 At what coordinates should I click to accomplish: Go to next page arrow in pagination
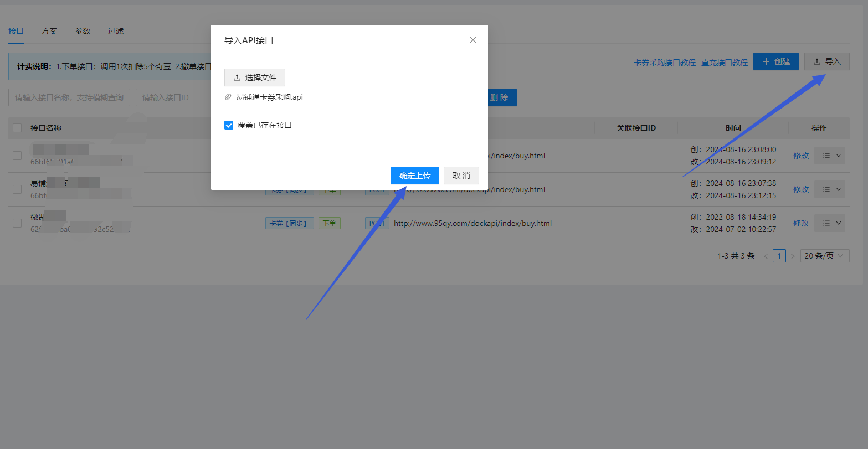pos(793,256)
